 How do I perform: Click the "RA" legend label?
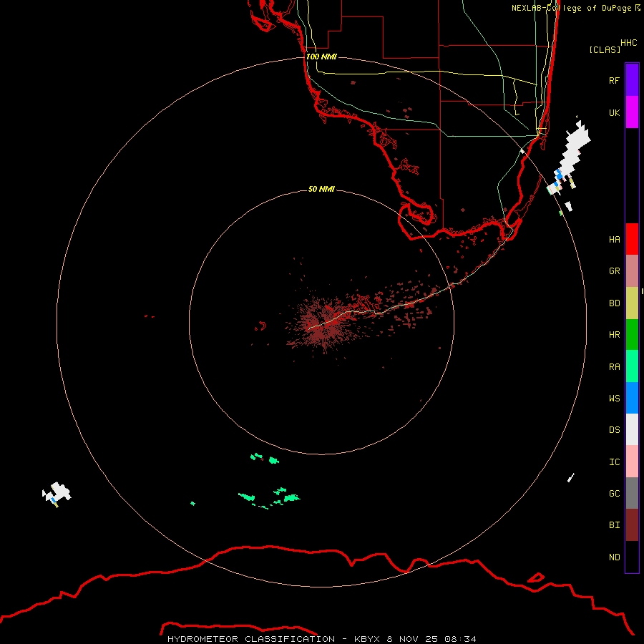(614, 367)
